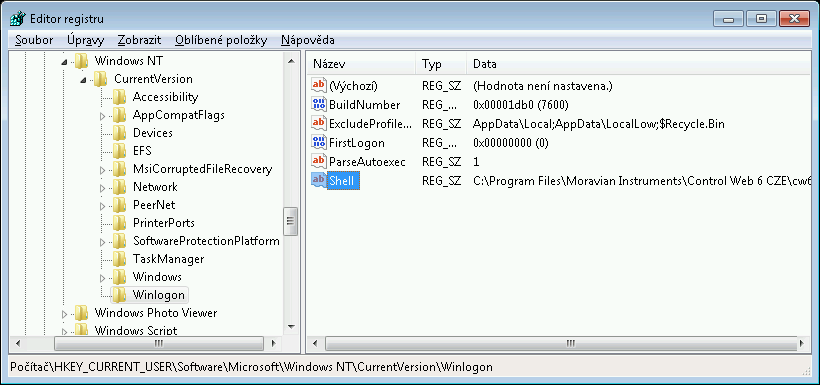Image resolution: width=820 pixels, height=385 pixels.
Task: Expand the Windows Photo Viewer key
Action: tap(64, 314)
